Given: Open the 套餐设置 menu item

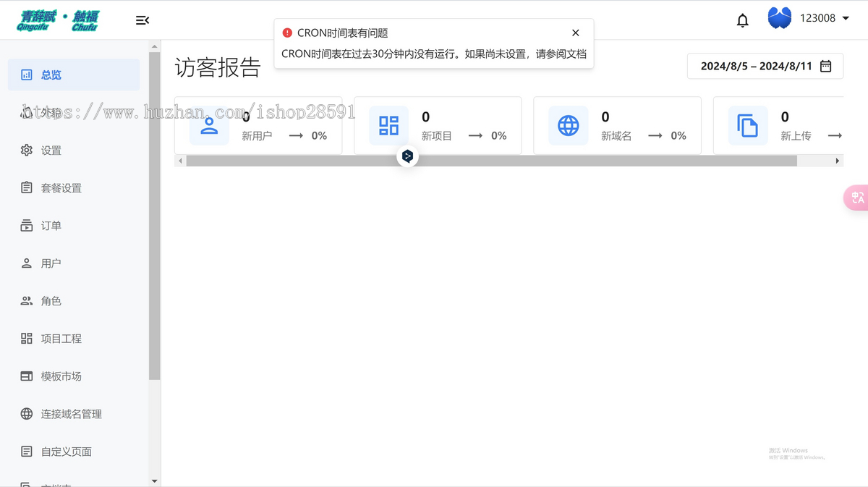Looking at the screenshot, I should 74,188.
